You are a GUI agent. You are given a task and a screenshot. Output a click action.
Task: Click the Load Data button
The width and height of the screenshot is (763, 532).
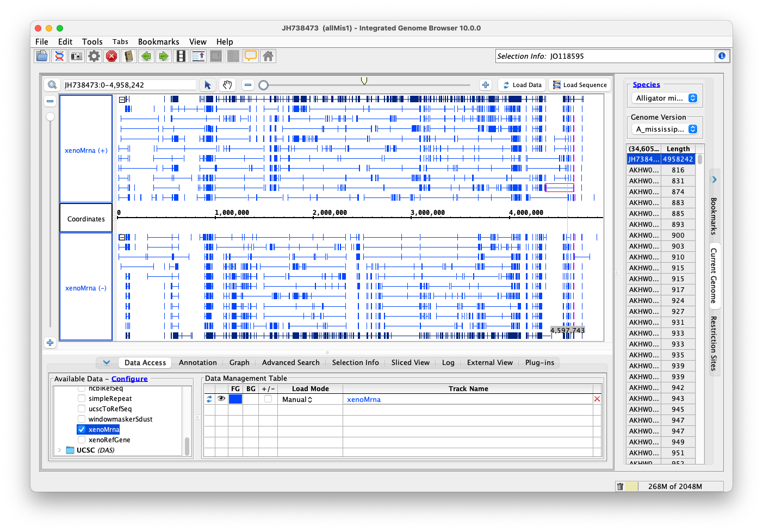[522, 85]
